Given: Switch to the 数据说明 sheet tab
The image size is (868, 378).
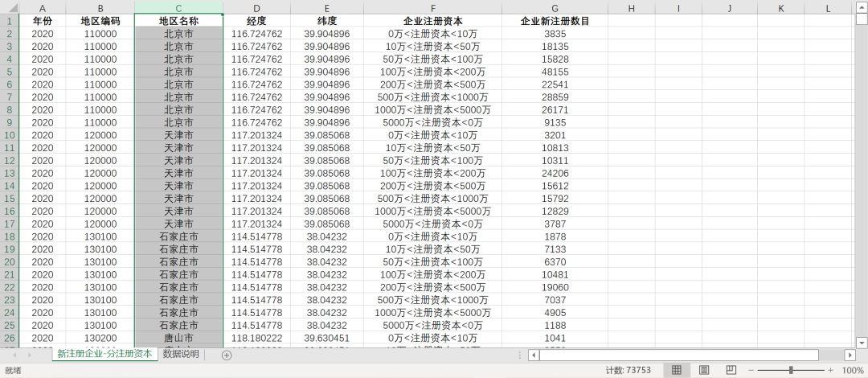Looking at the screenshot, I should tap(181, 354).
